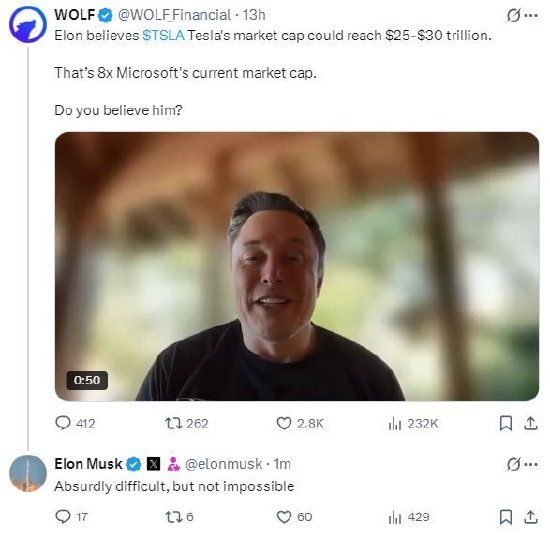The width and height of the screenshot is (550, 536).
Task: Open the $TSLA cashtag link
Action: click(163, 35)
